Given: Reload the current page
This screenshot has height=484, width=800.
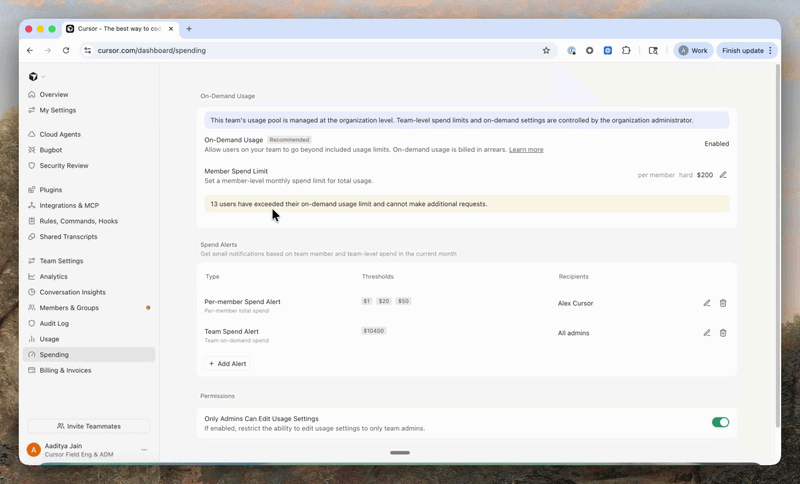Looking at the screenshot, I should (66, 50).
